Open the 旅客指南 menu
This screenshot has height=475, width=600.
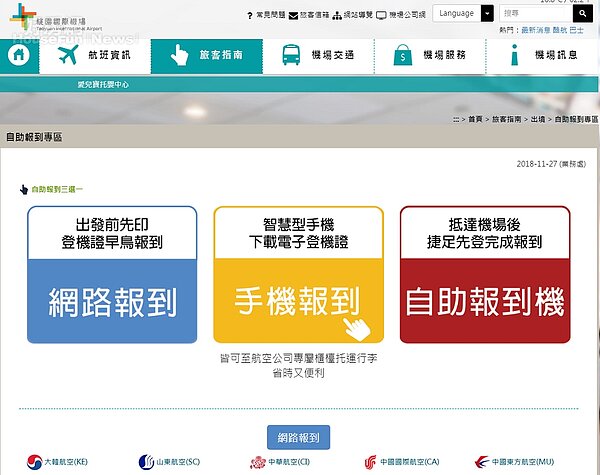[207, 56]
